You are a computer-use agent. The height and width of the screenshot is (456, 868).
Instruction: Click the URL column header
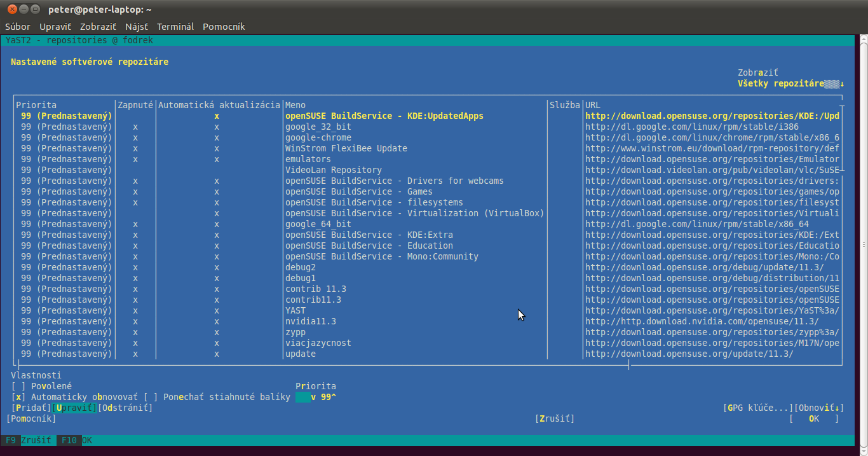(x=593, y=105)
